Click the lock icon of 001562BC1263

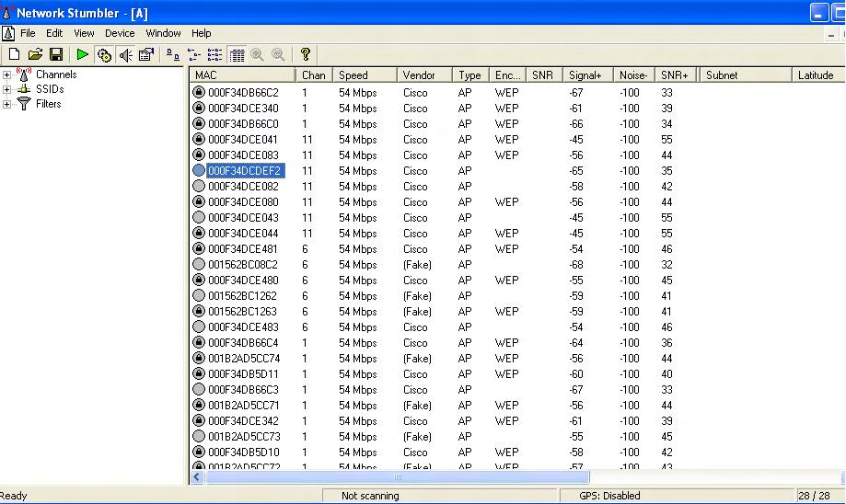pos(199,311)
